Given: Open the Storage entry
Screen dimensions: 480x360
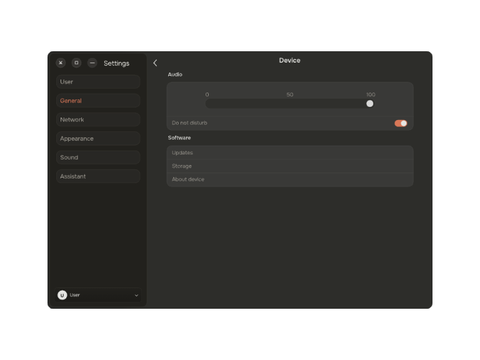Looking at the screenshot, I should coord(290,166).
